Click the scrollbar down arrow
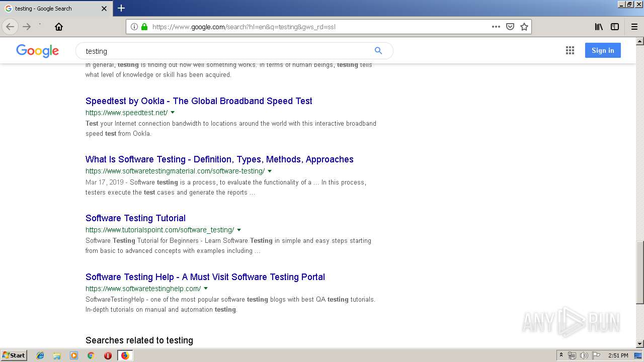The width and height of the screenshot is (644, 362). (x=640, y=344)
